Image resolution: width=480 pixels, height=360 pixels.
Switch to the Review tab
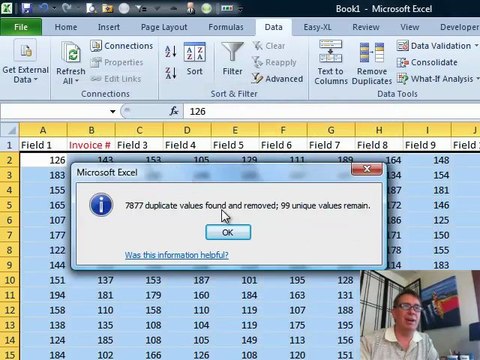(366, 27)
